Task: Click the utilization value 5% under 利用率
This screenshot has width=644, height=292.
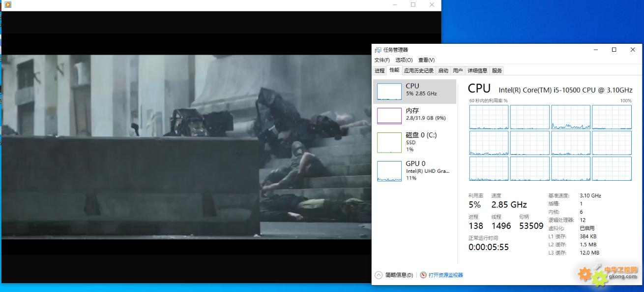Action: [474, 204]
